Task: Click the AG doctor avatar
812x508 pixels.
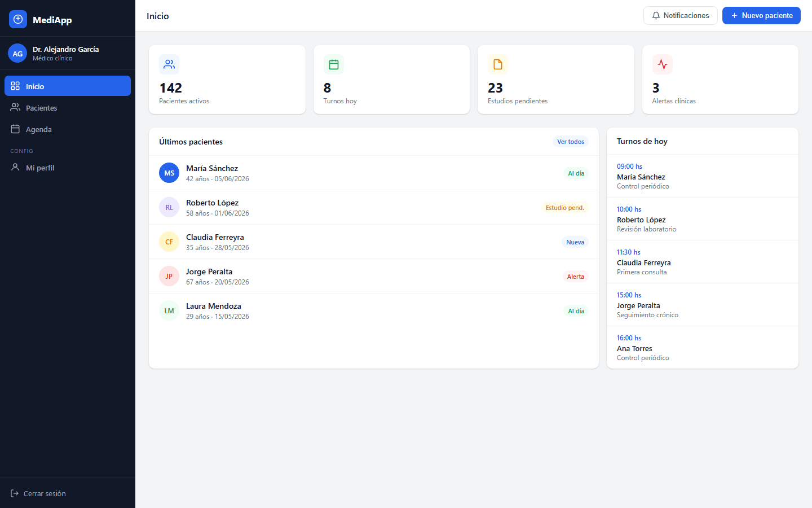Action: [17, 54]
